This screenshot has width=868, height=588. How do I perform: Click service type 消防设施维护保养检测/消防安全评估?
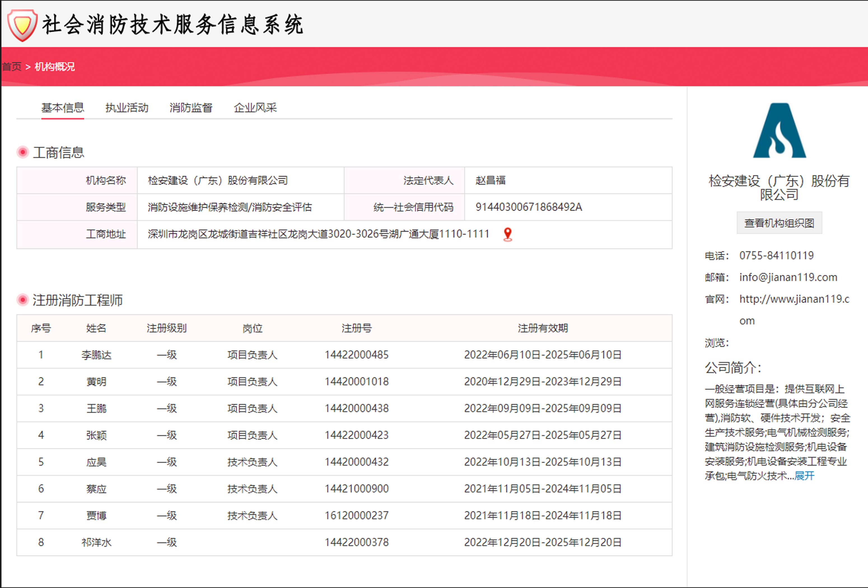[x=230, y=207]
